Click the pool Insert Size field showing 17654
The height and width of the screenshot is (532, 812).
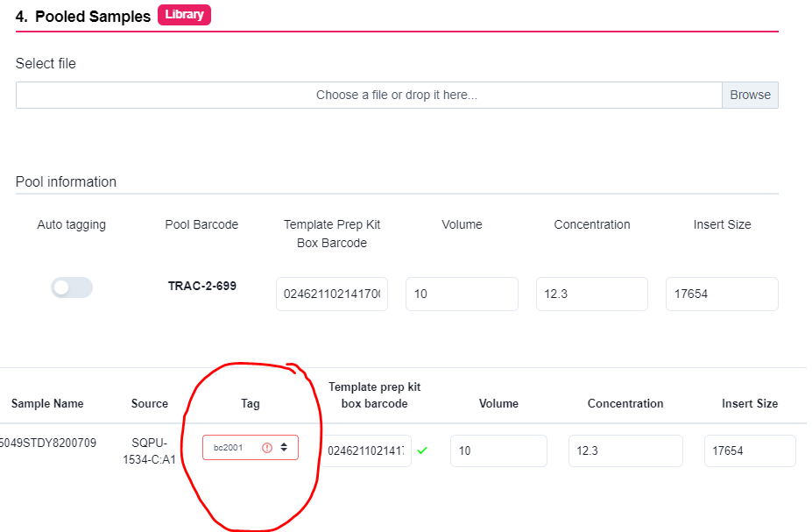point(722,294)
